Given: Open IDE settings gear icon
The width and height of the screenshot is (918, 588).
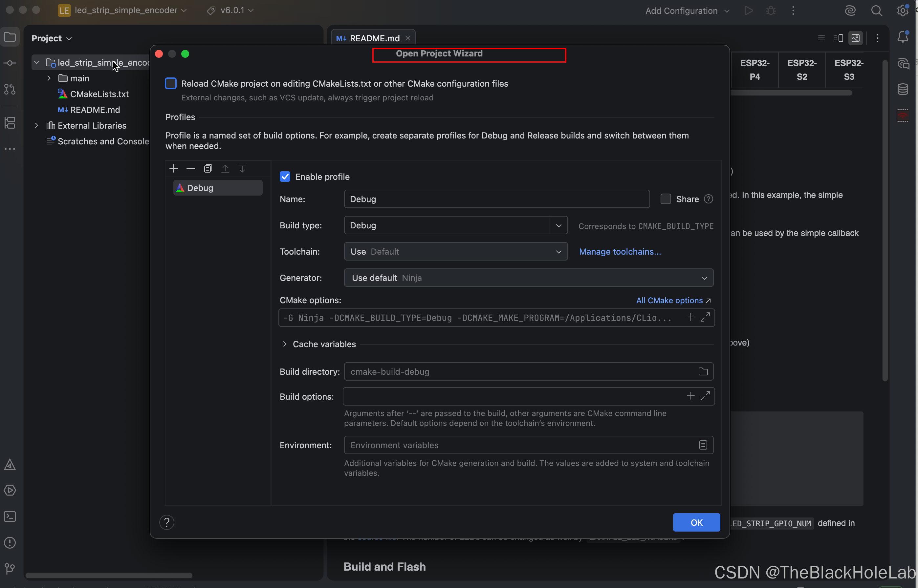Looking at the screenshot, I should pos(903,11).
